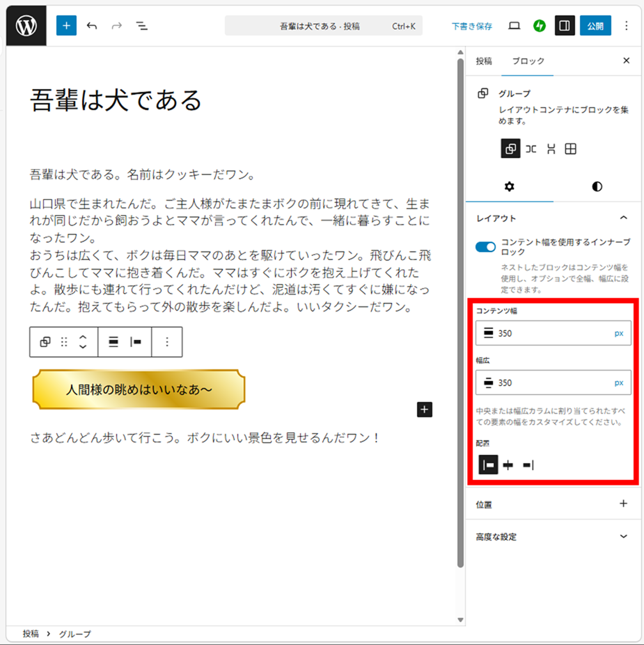Click the 下書き保存 link
The image size is (644, 645).
(471, 26)
